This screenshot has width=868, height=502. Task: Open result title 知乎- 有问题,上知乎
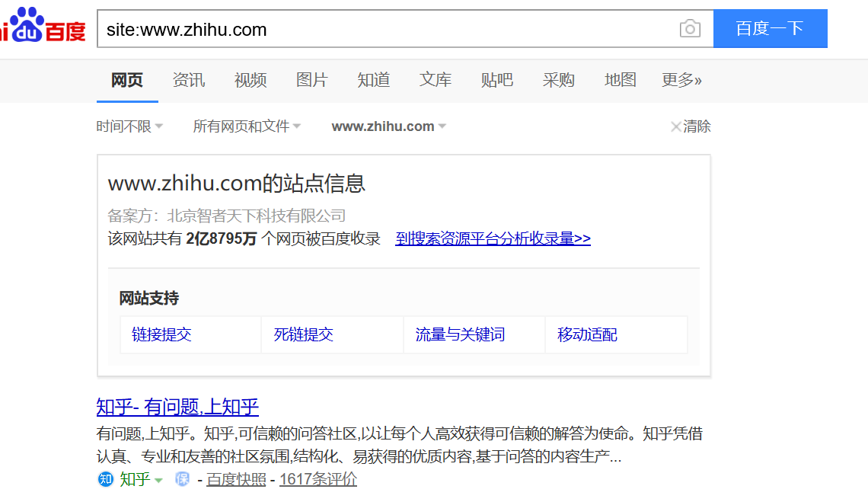click(x=177, y=408)
